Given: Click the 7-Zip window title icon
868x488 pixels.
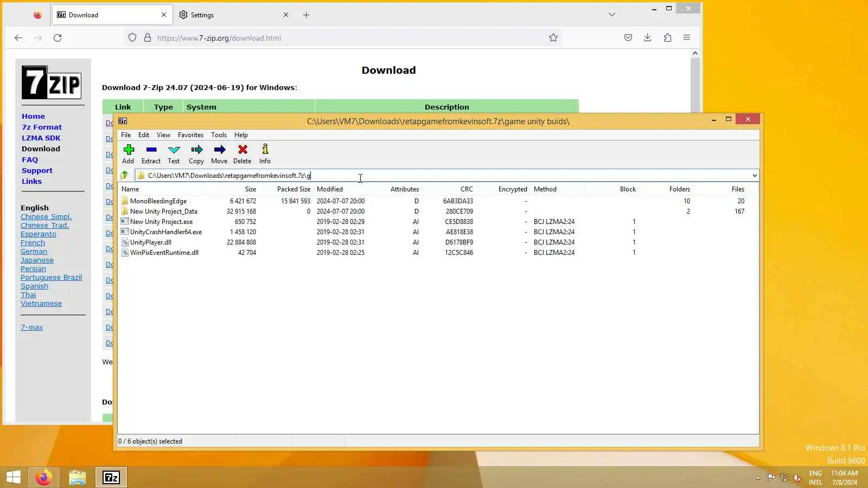Looking at the screenshot, I should (123, 121).
